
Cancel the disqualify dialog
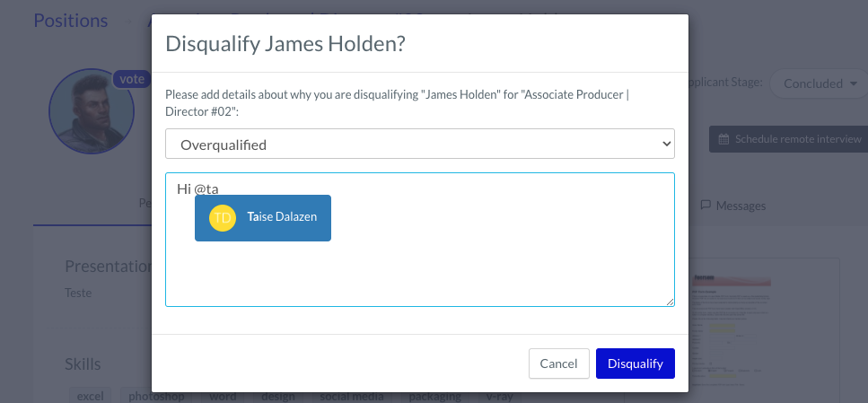(558, 364)
